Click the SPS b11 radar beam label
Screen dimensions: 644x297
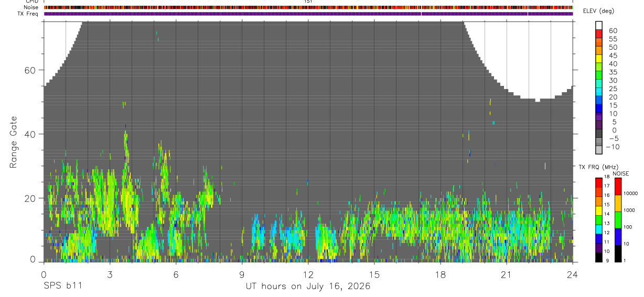pos(62,287)
